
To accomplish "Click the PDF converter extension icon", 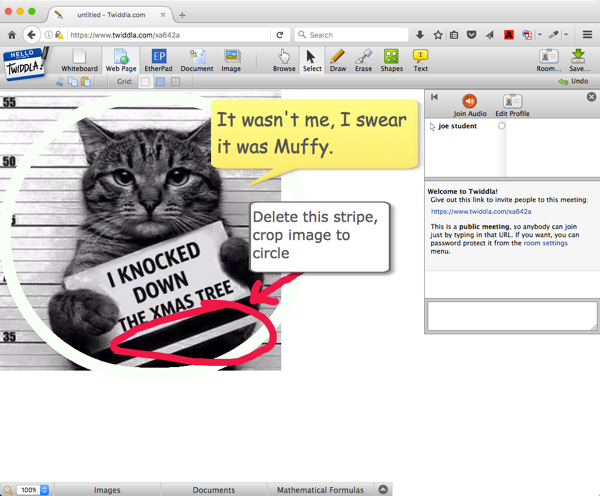I will (527, 35).
